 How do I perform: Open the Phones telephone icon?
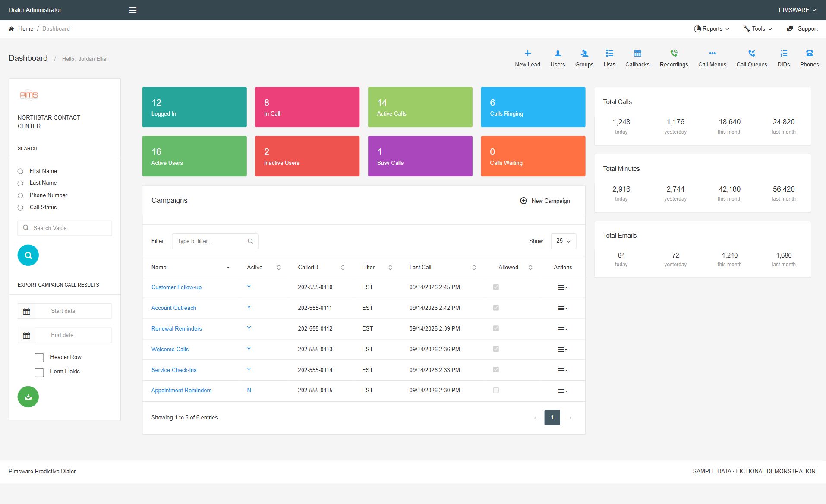tap(809, 54)
